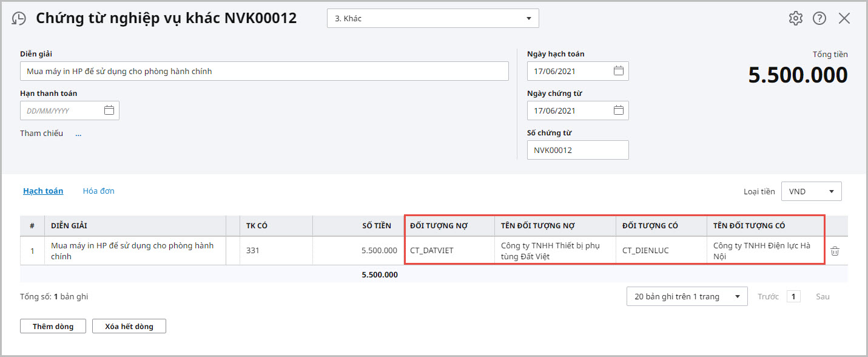
Task: Go to the Sau next page link
Action: [x=822, y=296]
